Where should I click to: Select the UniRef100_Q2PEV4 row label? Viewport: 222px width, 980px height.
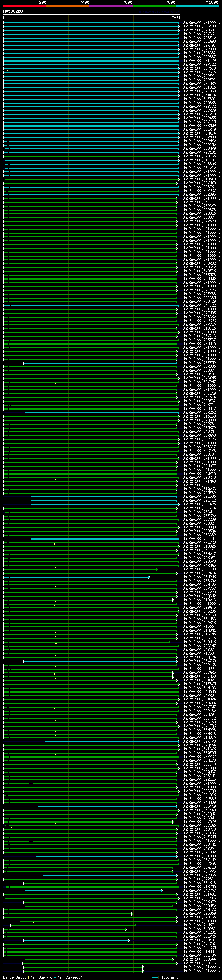coord(199,76)
